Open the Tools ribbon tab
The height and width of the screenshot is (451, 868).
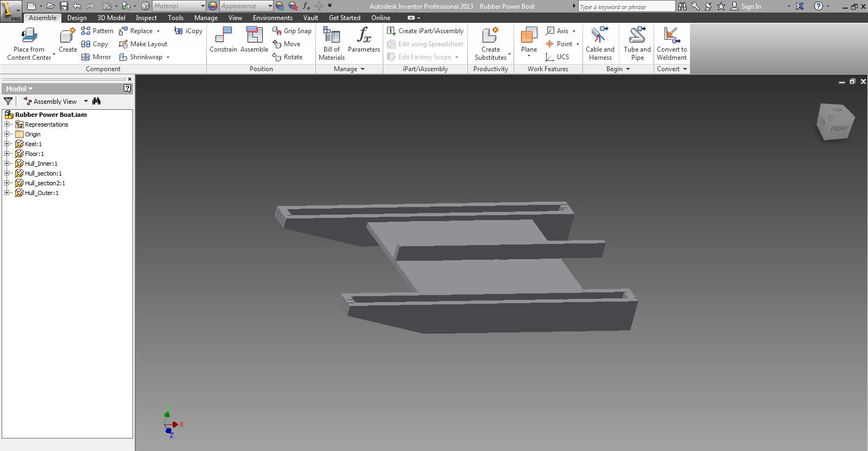(x=175, y=18)
